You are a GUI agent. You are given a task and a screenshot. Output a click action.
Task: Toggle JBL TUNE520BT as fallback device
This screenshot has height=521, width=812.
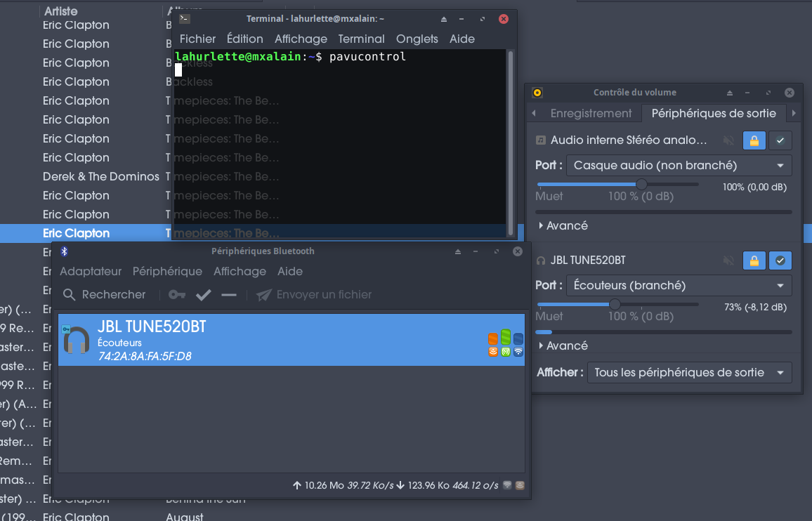(780, 260)
